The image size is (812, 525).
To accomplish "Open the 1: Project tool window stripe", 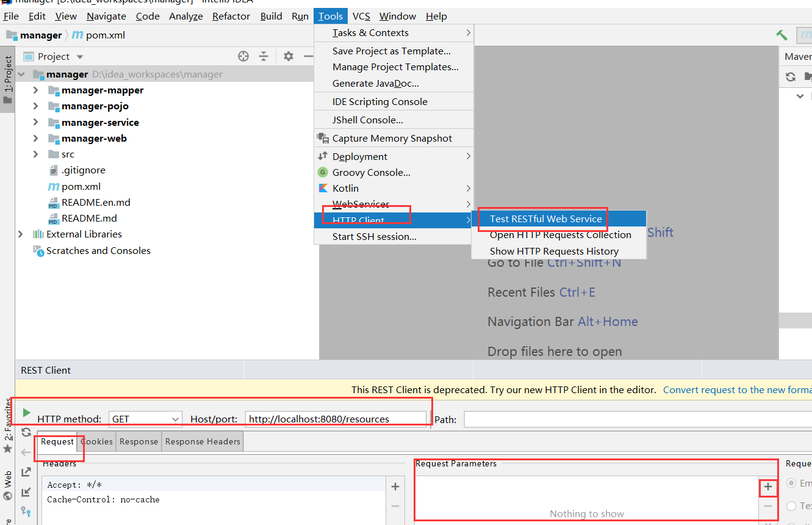I will 8,79.
